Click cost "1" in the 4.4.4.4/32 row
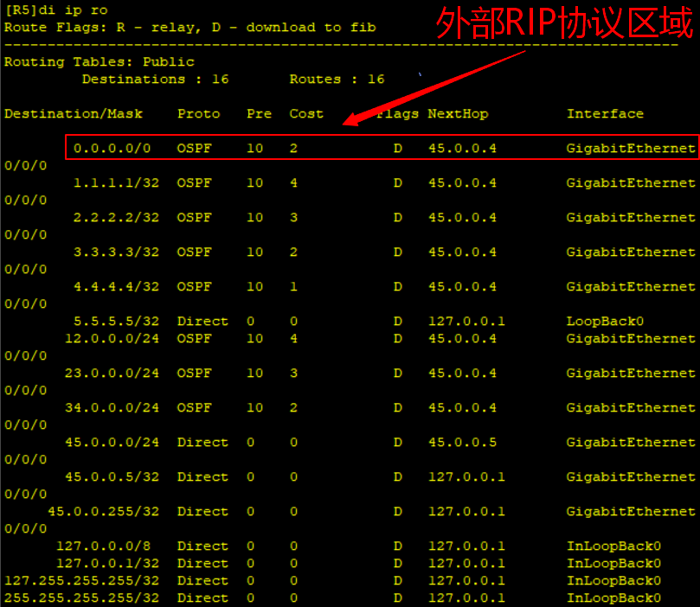Image resolution: width=700 pixels, height=607 pixels. tap(293, 287)
